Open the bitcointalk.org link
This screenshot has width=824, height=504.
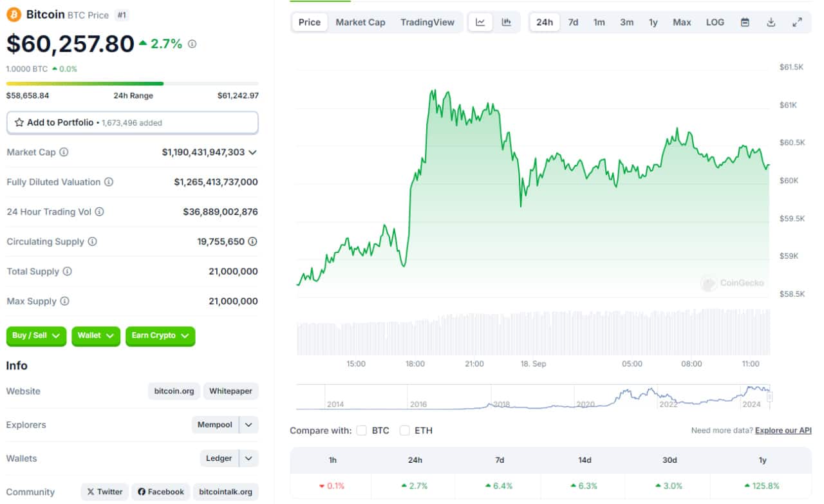tap(225, 492)
